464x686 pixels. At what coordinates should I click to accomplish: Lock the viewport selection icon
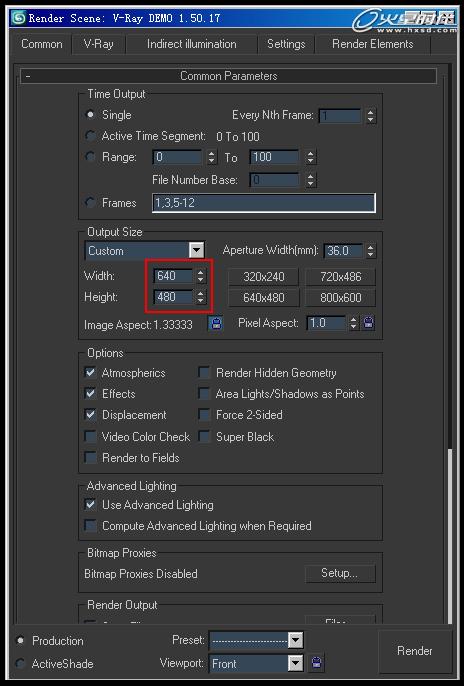coord(317,663)
